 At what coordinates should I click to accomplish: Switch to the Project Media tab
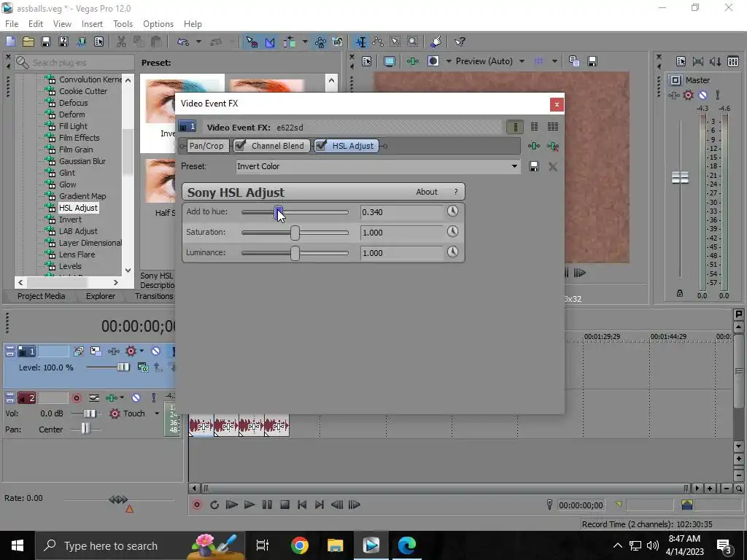coord(42,296)
